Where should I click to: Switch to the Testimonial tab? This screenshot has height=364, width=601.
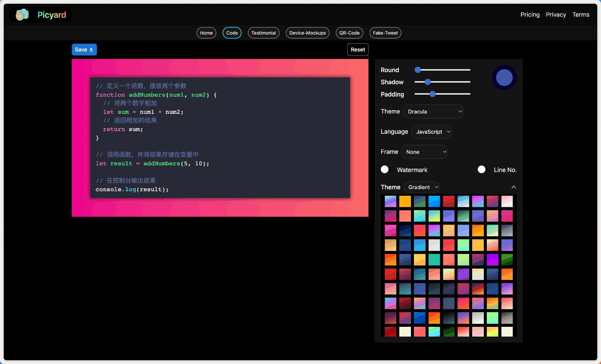(x=263, y=33)
